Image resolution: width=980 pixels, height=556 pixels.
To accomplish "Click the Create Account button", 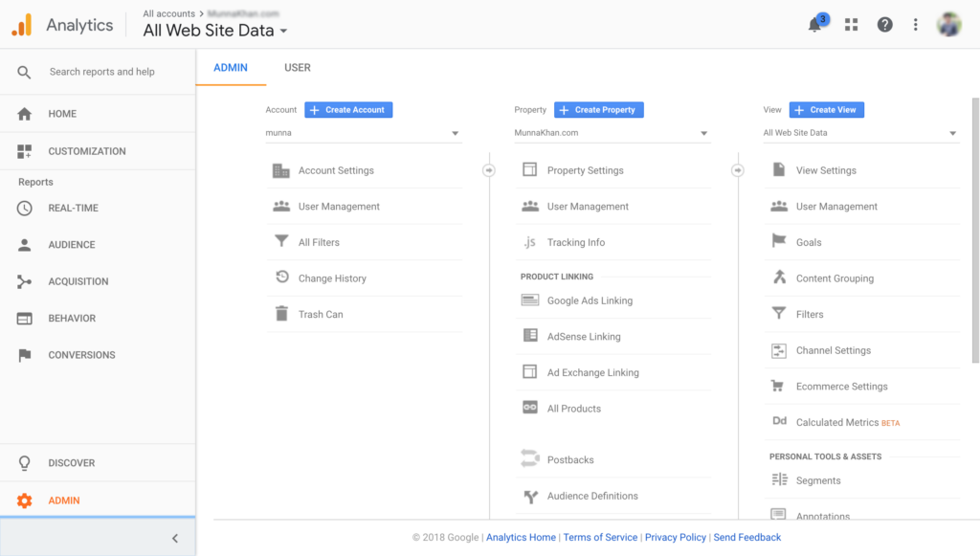I will click(348, 110).
